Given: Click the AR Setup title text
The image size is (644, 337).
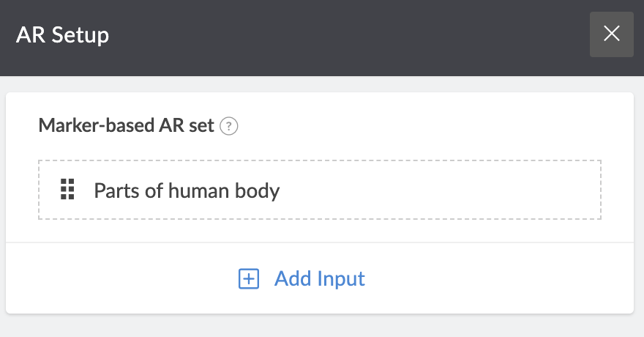Looking at the screenshot, I should click(62, 35).
